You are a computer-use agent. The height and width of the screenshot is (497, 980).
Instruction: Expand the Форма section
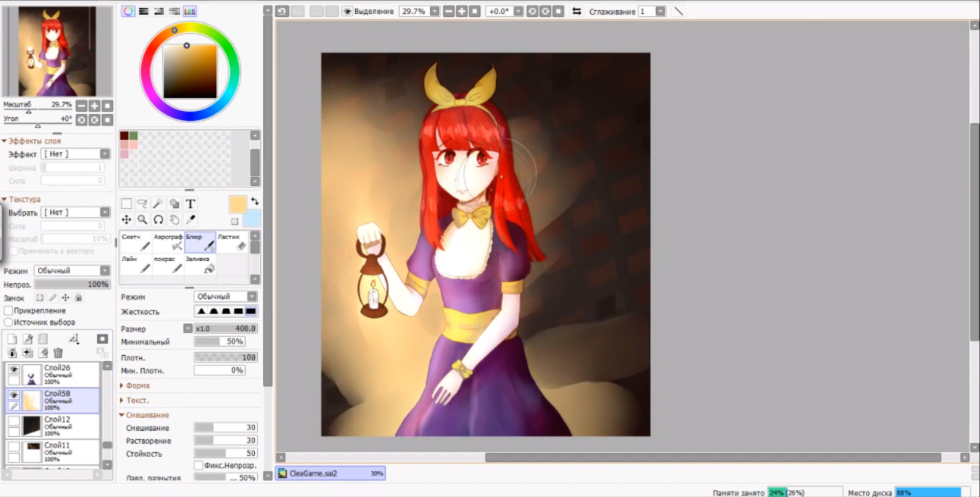pyautogui.click(x=137, y=386)
